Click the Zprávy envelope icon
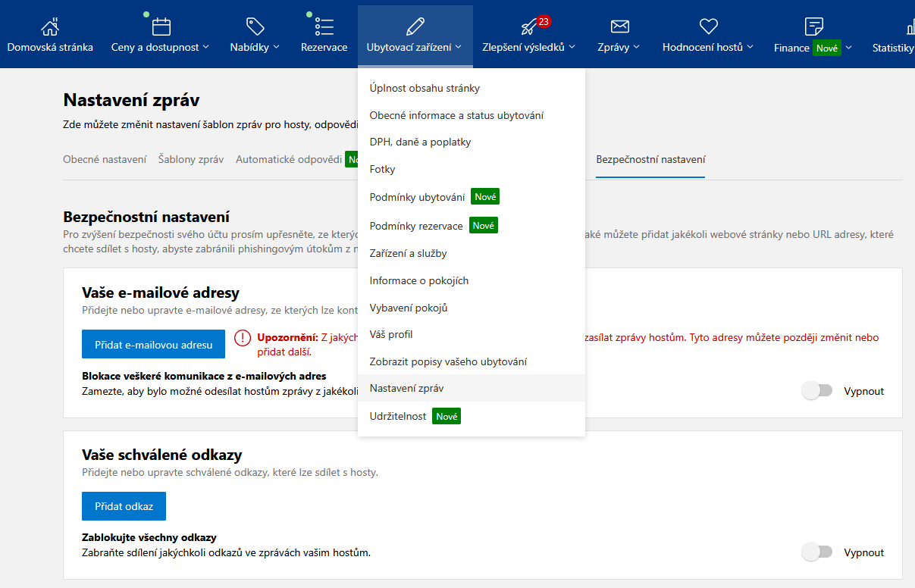Image resolution: width=915 pixels, height=588 pixels. click(x=619, y=25)
